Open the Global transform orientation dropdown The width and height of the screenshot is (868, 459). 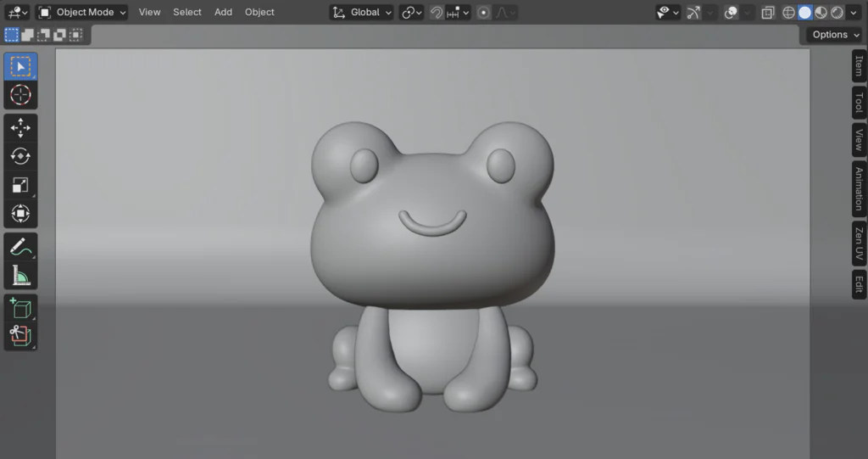click(361, 12)
